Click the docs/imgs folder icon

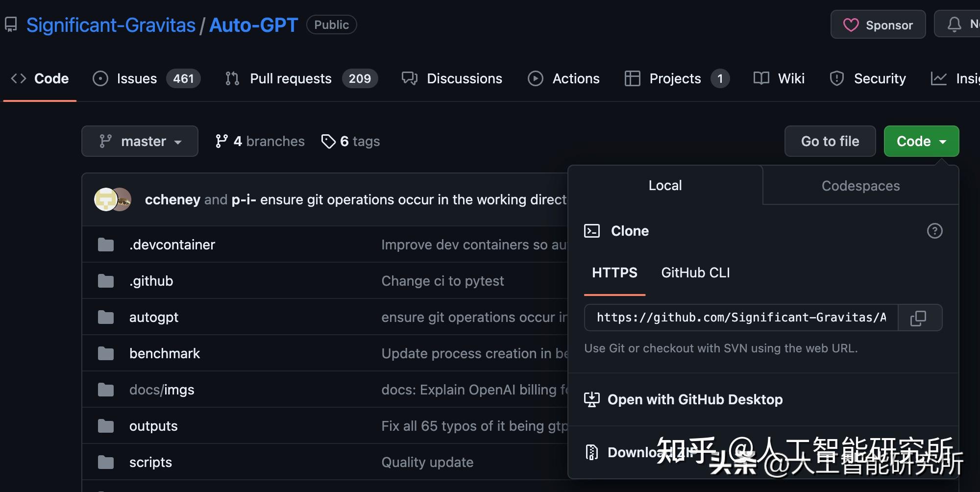click(106, 390)
